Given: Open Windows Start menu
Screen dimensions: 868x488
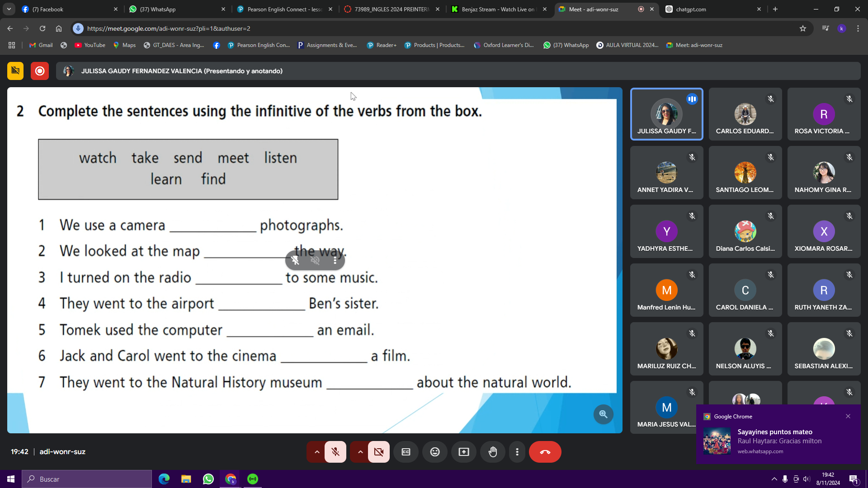Looking at the screenshot, I should tap(11, 479).
